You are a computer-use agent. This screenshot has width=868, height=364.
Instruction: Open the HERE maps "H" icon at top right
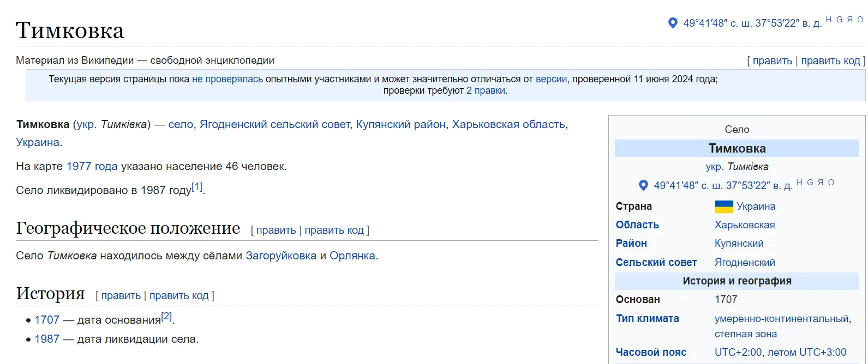point(830,20)
